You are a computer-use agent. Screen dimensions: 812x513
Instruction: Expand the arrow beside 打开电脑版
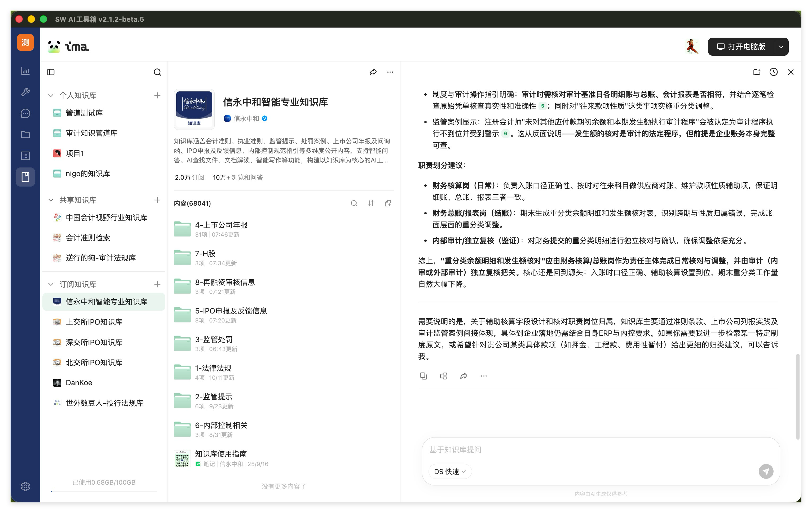pyautogui.click(x=781, y=47)
